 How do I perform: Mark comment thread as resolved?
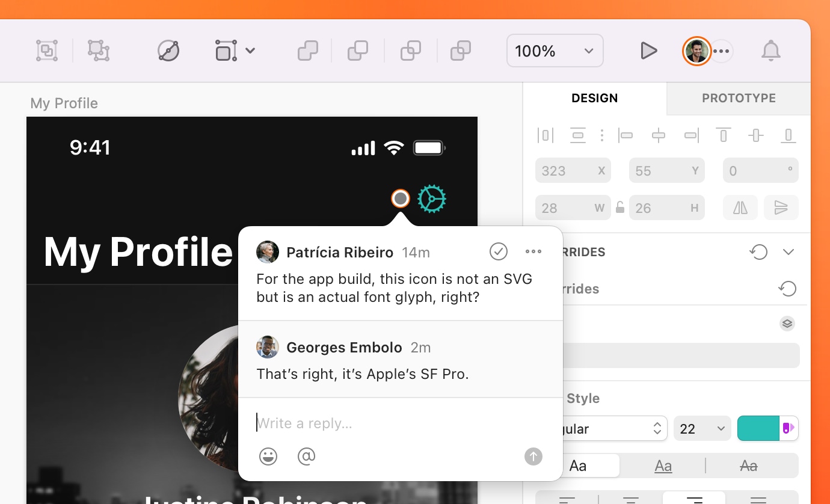tap(499, 252)
